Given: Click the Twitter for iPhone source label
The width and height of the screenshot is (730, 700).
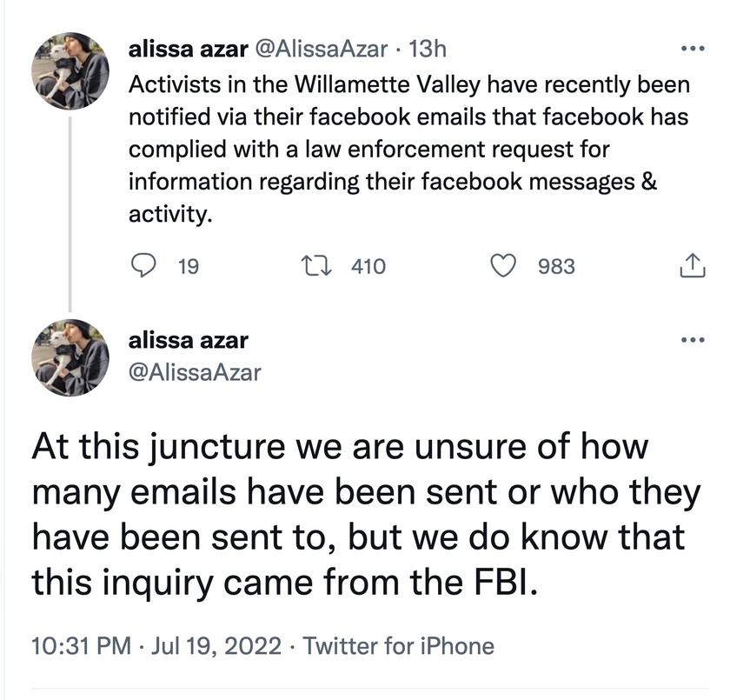Looking at the screenshot, I should 399,646.
